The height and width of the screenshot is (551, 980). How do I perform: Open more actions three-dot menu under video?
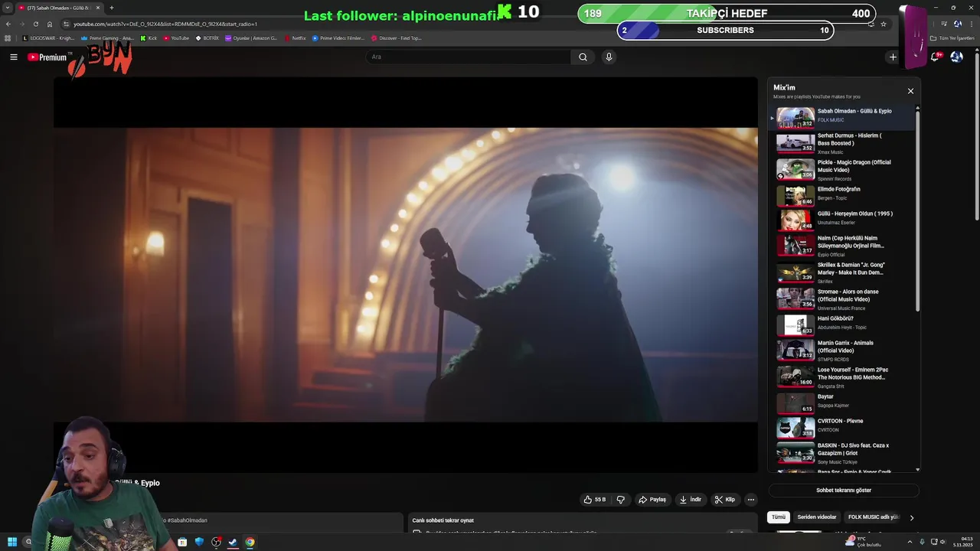coord(751,500)
